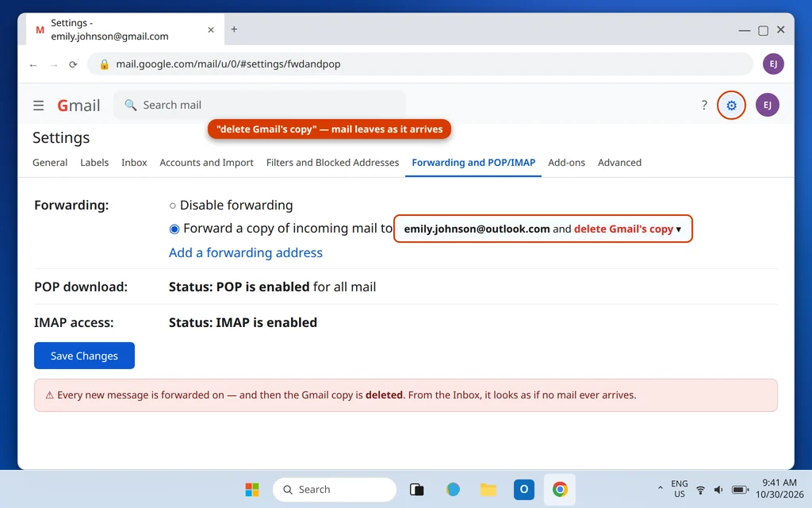Click ENG US language indicator
The height and width of the screenshot is (508, 812).
click(x=680, y=489)
